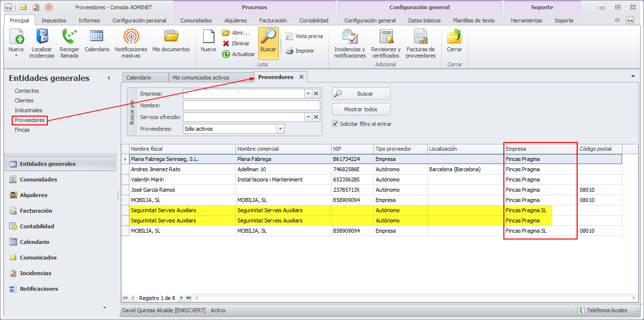644x320 pixels.
Task: Open the Calendario ribbon icon
Action: click(x=97, y=37)
